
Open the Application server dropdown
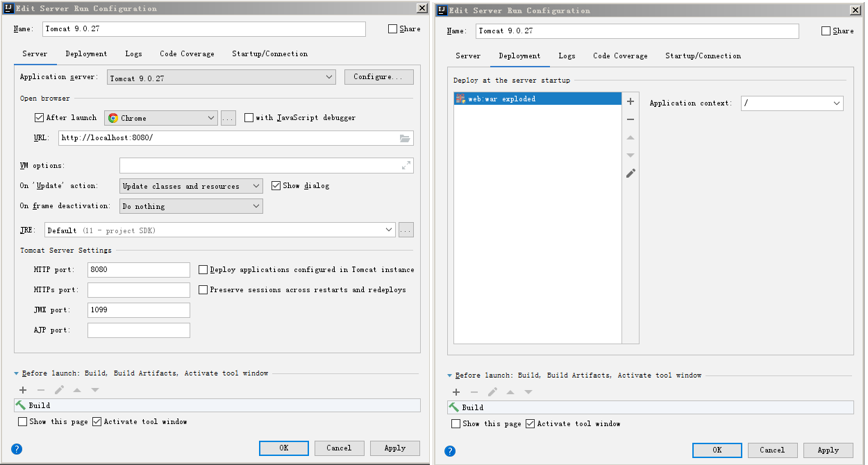point(222,78)
